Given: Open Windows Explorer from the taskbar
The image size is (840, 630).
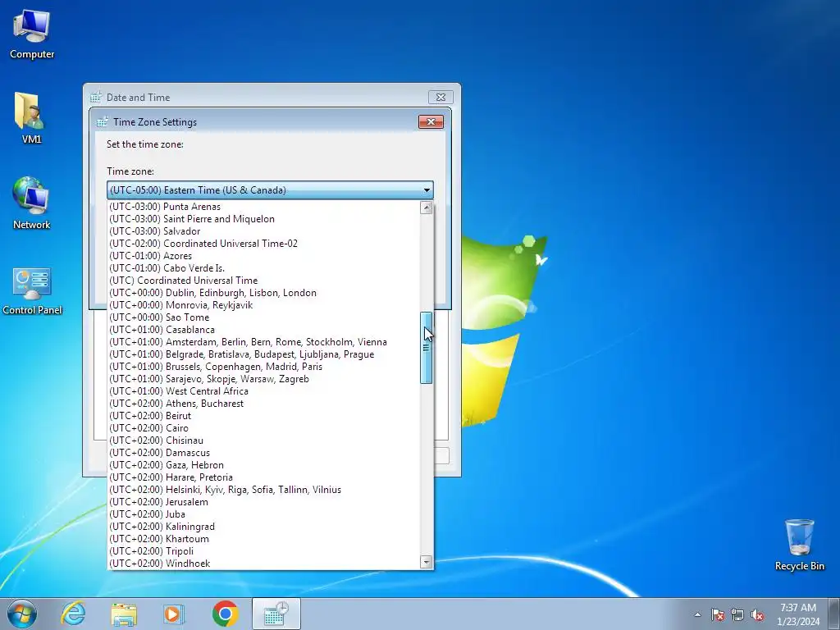Looking at the screenshot, I should tap(124, 614).
